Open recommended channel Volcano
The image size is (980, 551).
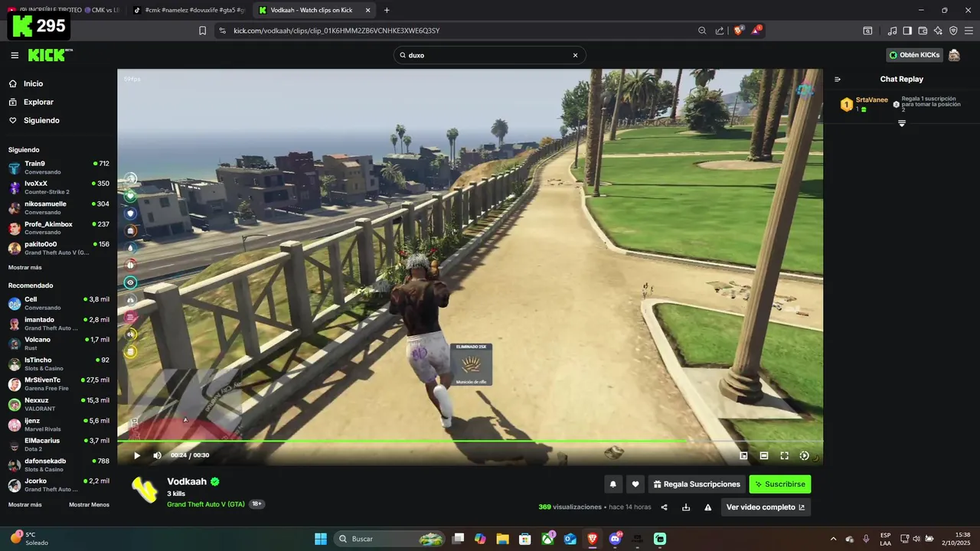(x=58, y=344)
